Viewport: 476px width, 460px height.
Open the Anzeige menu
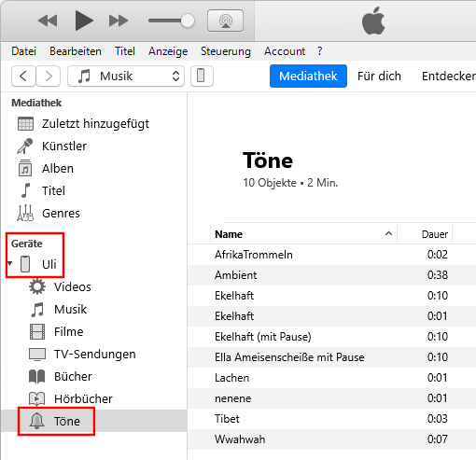pos(168,51)
